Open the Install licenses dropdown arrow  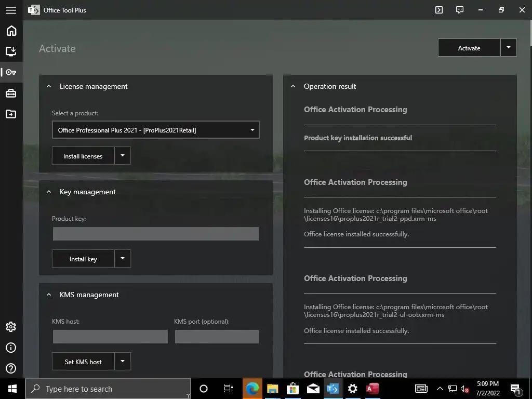tap(123, 156)
